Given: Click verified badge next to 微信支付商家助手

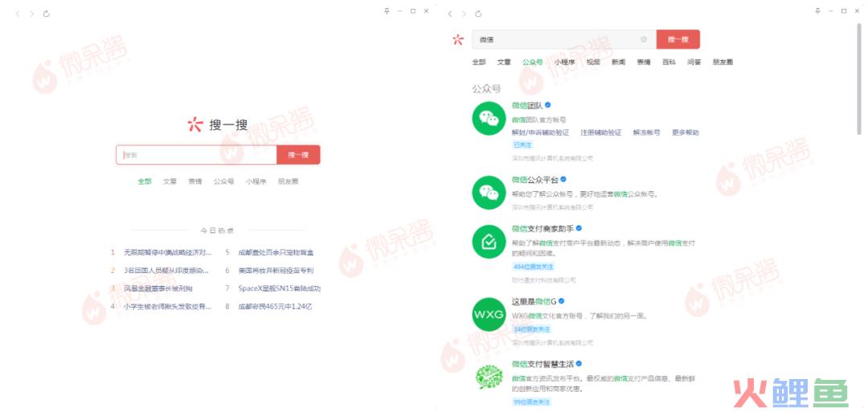Looking at the screenshot, I should click(x=579, y=228).
